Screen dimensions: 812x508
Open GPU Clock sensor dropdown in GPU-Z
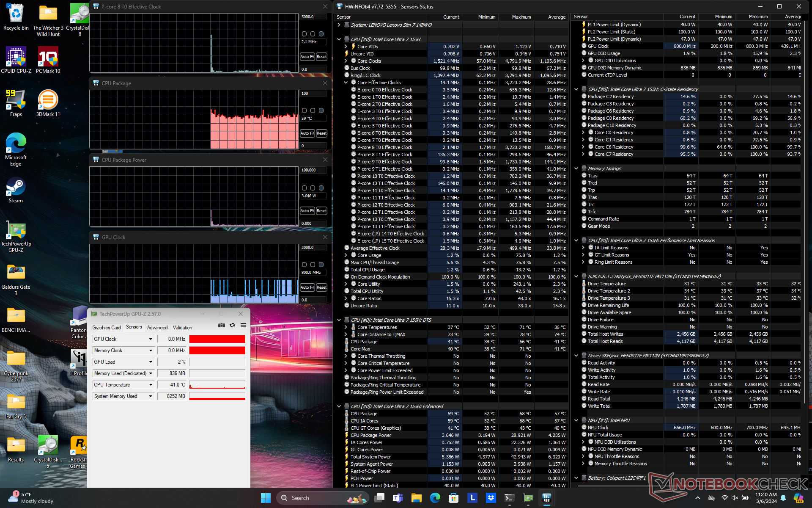click(151, 339)
